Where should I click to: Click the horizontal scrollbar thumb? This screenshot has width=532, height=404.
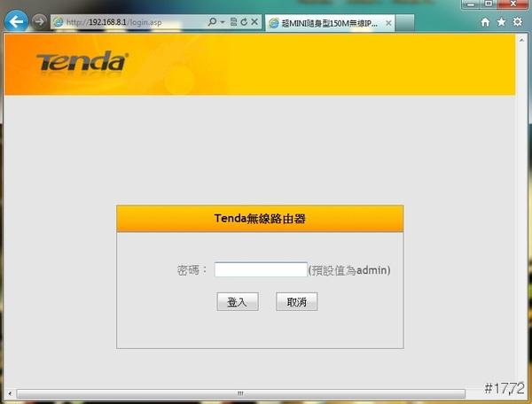[241, 393]
